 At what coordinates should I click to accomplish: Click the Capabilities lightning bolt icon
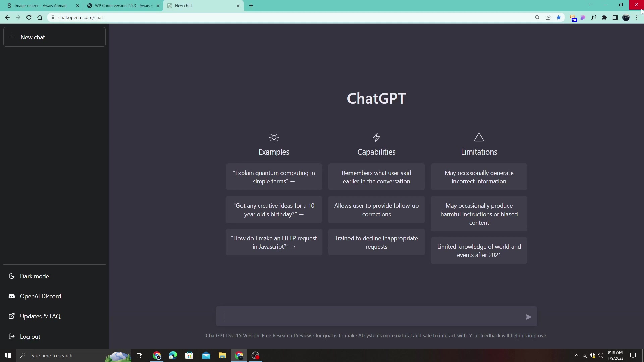376,137
